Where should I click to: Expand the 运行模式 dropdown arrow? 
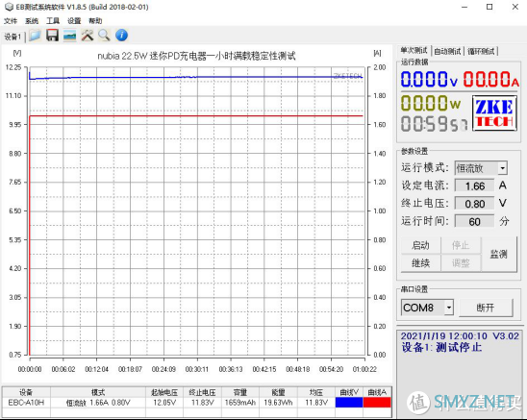pyautogui.click(x=502, y=168)
